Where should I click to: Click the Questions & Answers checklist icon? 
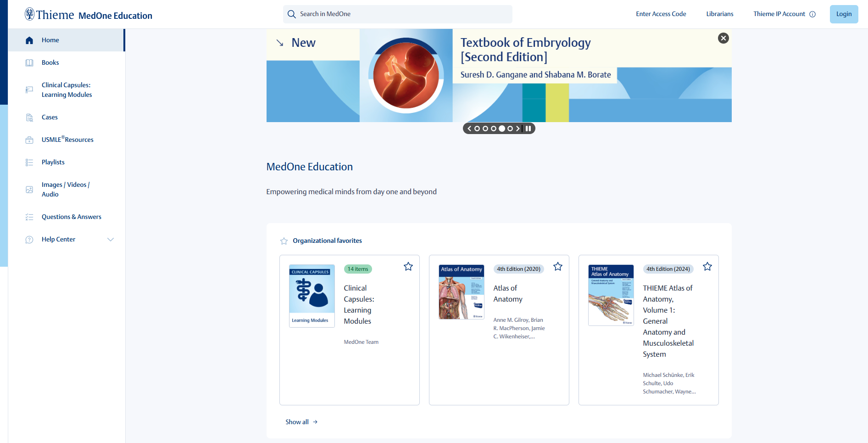(29, 217)
